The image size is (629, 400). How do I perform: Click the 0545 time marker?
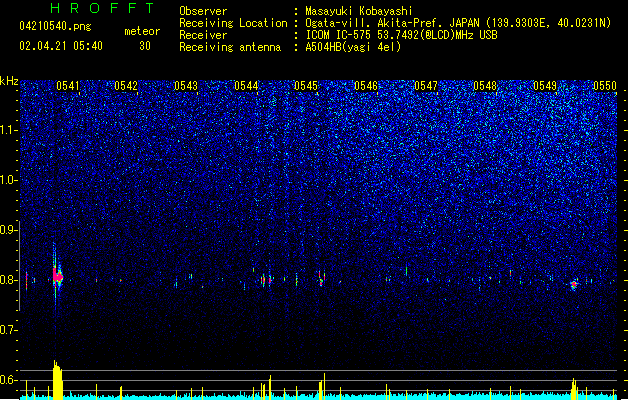[306, 86]
